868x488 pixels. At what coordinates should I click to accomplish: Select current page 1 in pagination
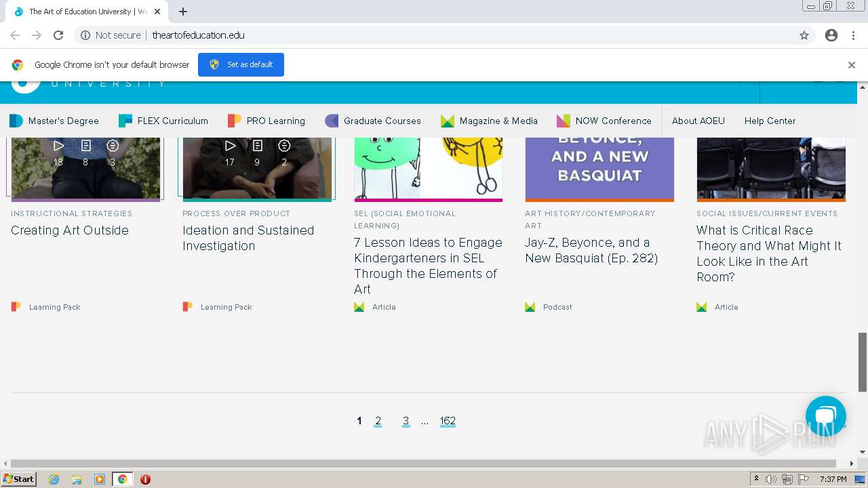359,421
